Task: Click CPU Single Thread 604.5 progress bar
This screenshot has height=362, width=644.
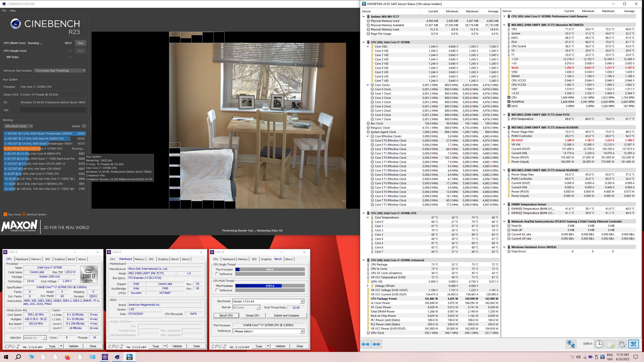Action: click(270, 269)
